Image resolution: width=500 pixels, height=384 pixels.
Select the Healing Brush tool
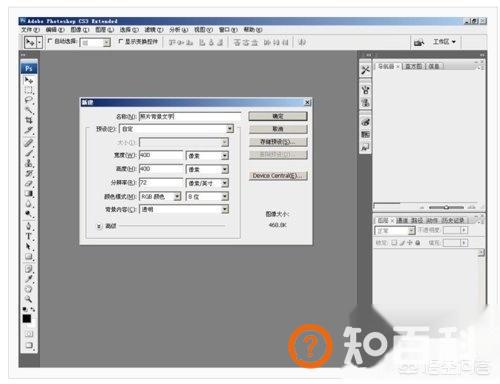click(x=29, y=143)
